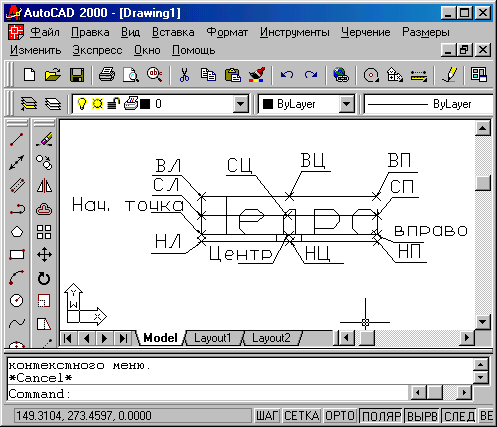Expand the layer 0 dropdown

[x=240, y=104]
